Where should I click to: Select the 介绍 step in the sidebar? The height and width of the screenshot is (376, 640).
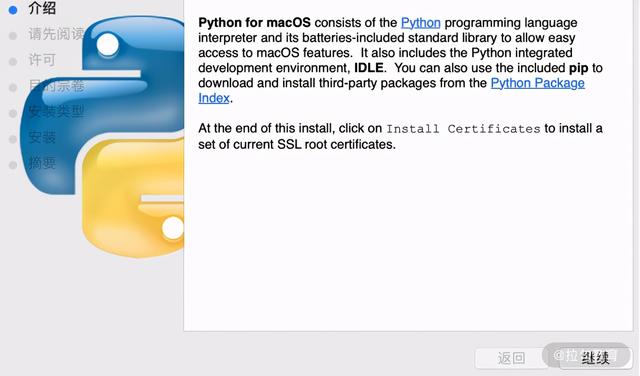click(42, 9)
